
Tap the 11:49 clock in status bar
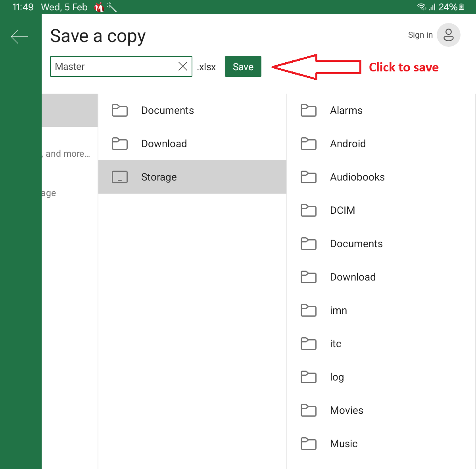coord(23,7)
